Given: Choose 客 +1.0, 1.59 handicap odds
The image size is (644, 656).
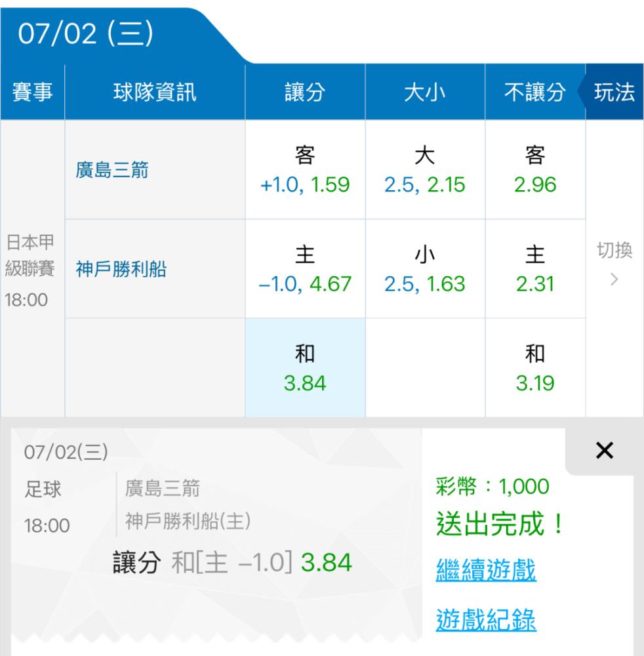Looking at the screenshot, I should (305, 169).
